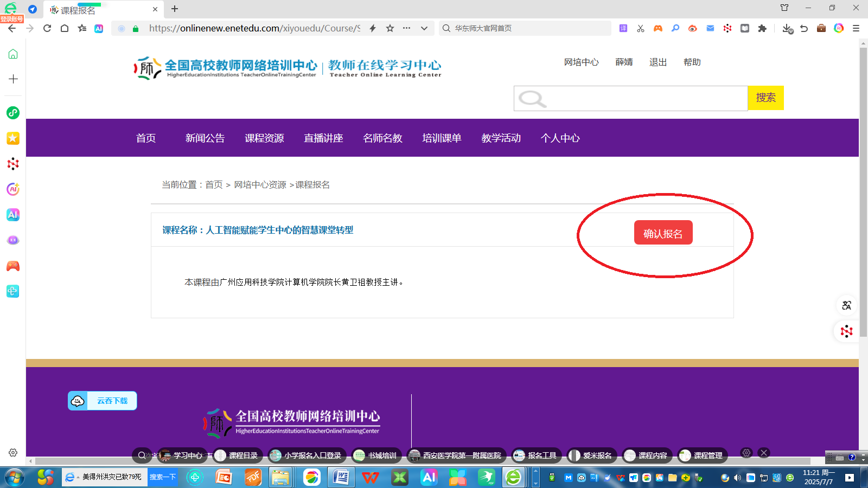The width and height of the screenshot is (868, 488).
Task: Reload the page with the refresh icon
Action: coord(47,28)
